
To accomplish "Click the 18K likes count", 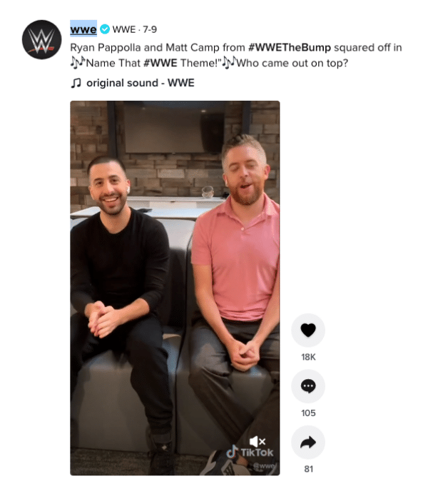I will point(308,357).
